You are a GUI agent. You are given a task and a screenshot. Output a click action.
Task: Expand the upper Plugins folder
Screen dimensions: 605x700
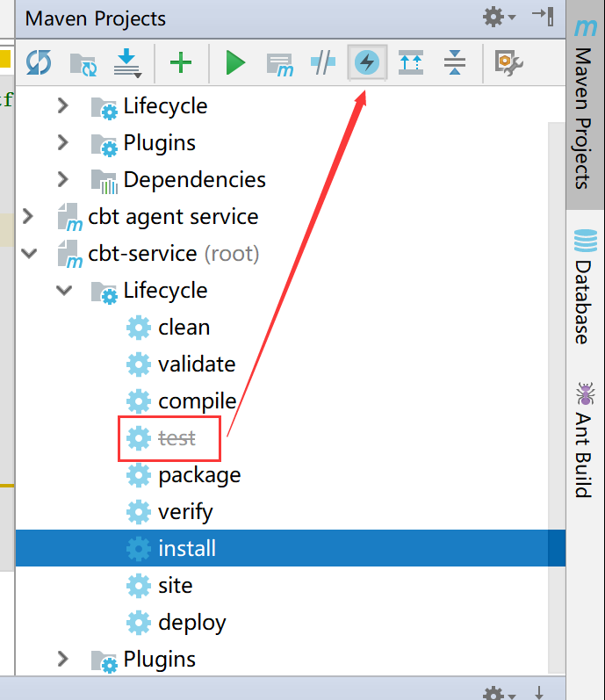tap(63, 143)
